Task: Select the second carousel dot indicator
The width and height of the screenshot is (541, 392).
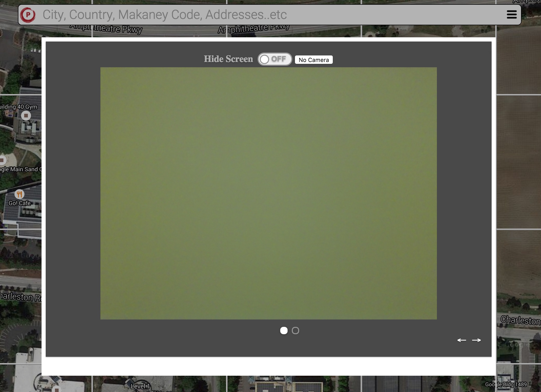Action: (295, 331)
